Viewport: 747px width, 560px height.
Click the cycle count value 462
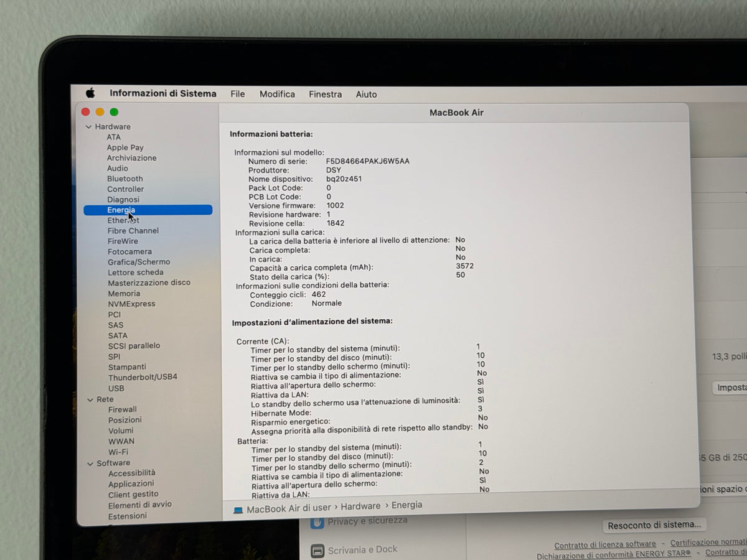(319, 294)
